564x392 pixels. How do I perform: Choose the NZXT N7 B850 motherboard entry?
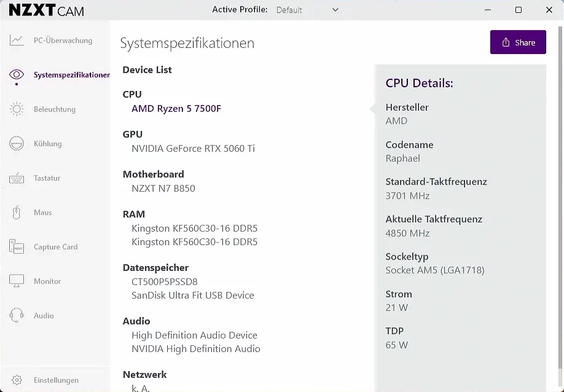[163, 189]
